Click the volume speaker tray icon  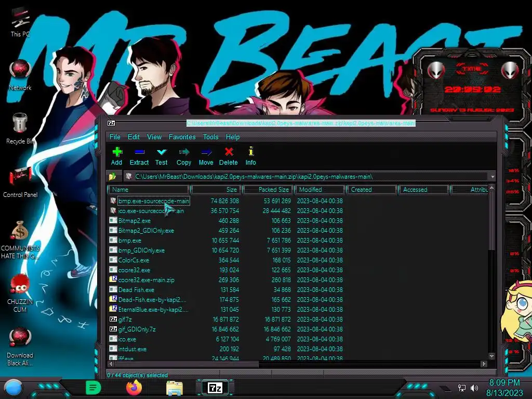(x=474, y=388)
